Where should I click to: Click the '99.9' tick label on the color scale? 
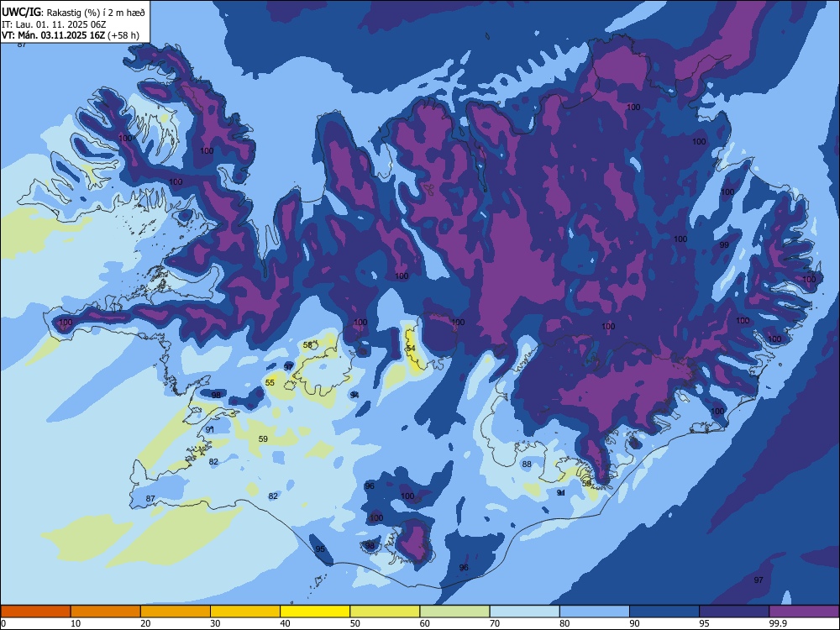[x=778, y=623]
